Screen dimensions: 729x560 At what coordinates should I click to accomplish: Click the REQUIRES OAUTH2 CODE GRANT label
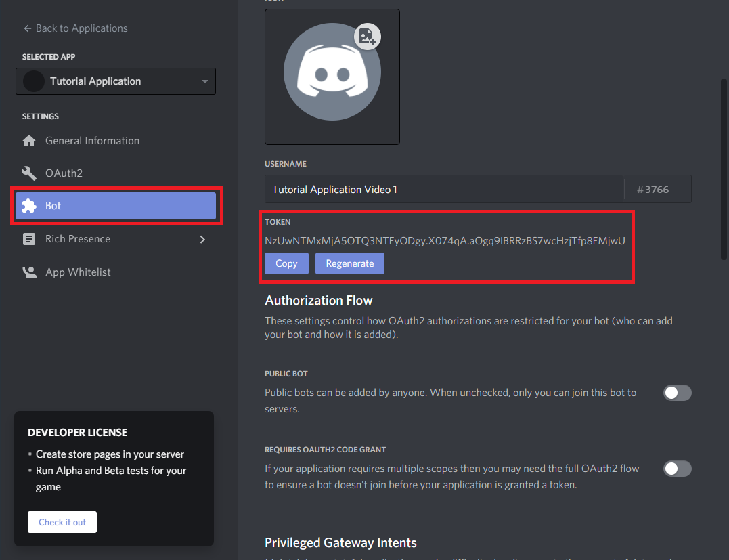pos(326,450)
